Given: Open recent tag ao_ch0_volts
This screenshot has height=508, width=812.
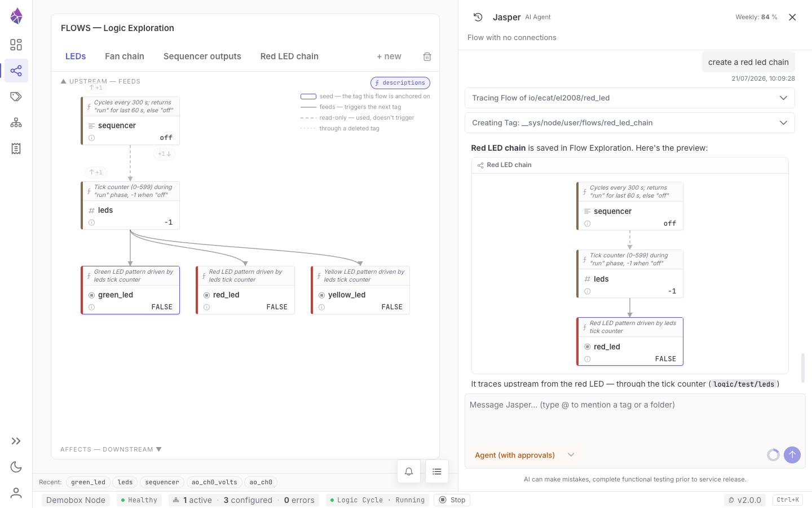Looking at the screenshot, I should click(214, 482).
